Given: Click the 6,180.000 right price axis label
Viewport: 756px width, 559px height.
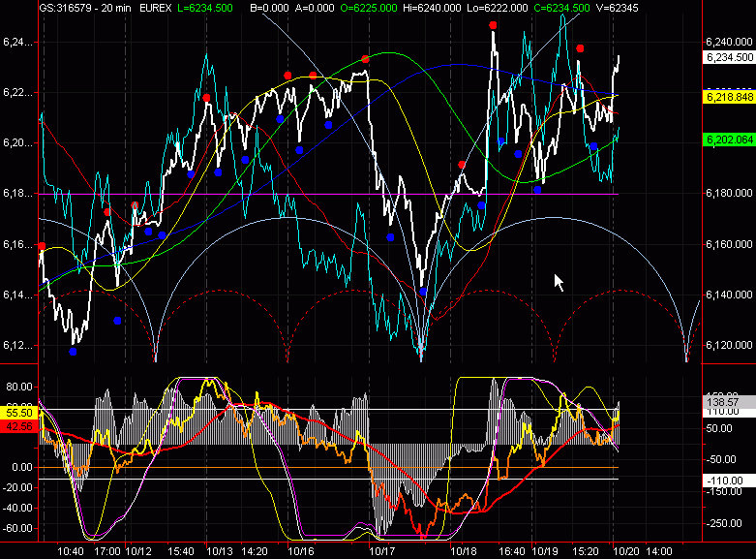Looking at the screenshot, I should pyautogui.click(x=729, y=193).
